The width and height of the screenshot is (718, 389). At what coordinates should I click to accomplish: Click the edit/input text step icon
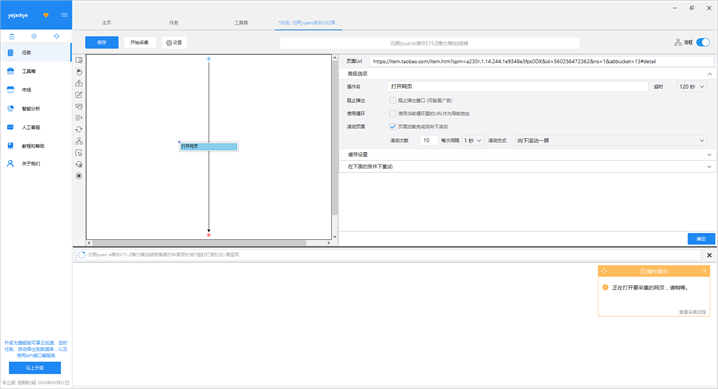pyautogui.click(x=79, y=95)
